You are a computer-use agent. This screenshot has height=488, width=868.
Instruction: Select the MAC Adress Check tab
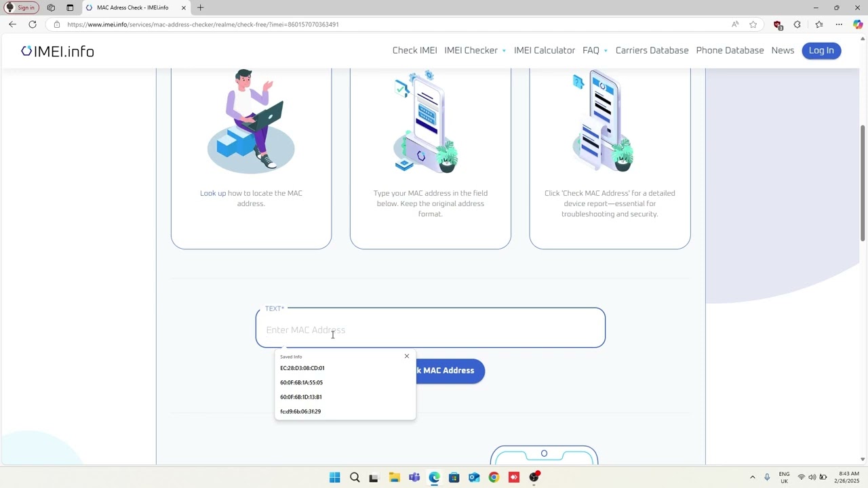pos(132,7)
